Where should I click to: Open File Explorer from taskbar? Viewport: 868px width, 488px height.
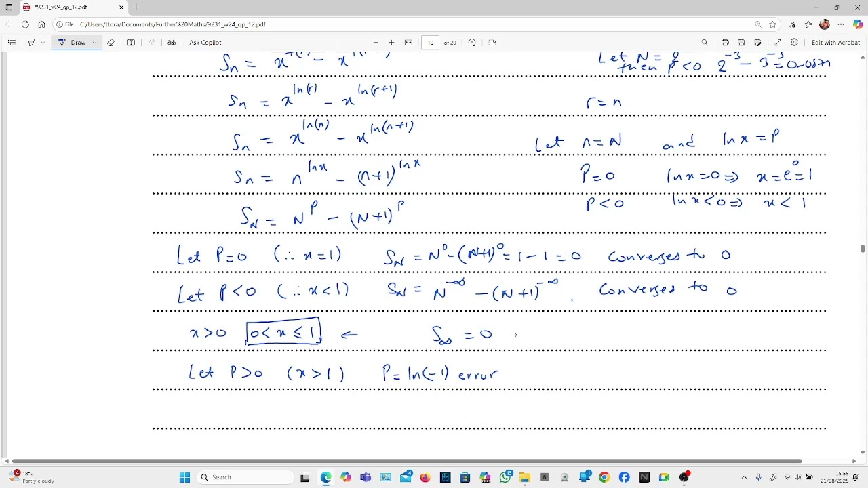click(525, 477)
